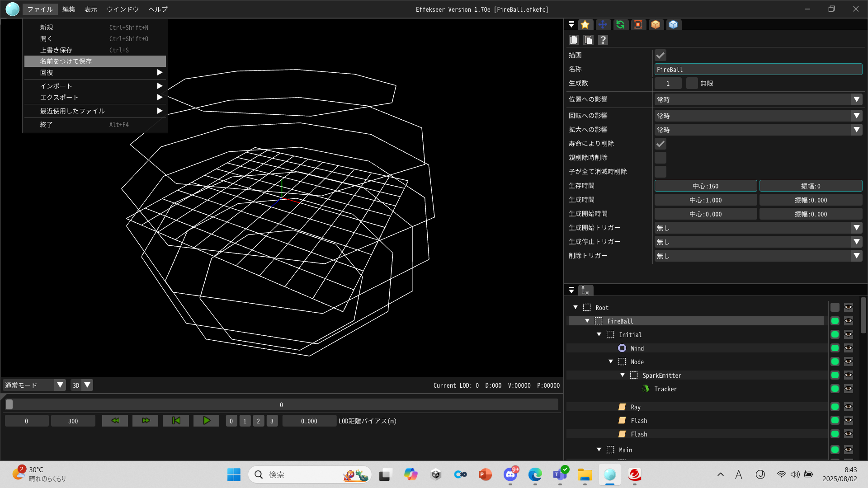The height and width of the screenshot is (488, 868).
Task: Collapse the SparkEmitter tree node
Action: pos(623,375)
